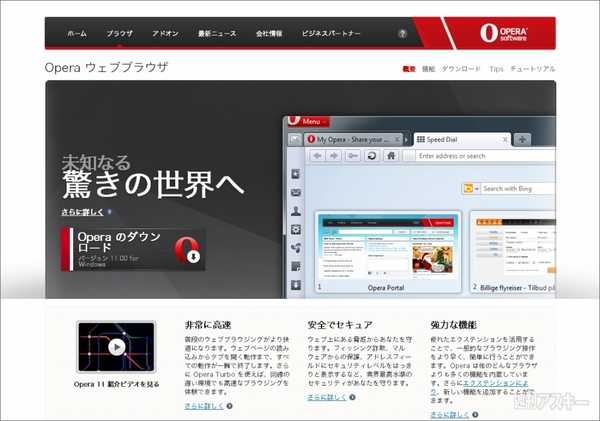Screen dimensions: 600x421
Task: Click the 強力な機能 heading
Action: pyautogui.click(x=453, y=325)
